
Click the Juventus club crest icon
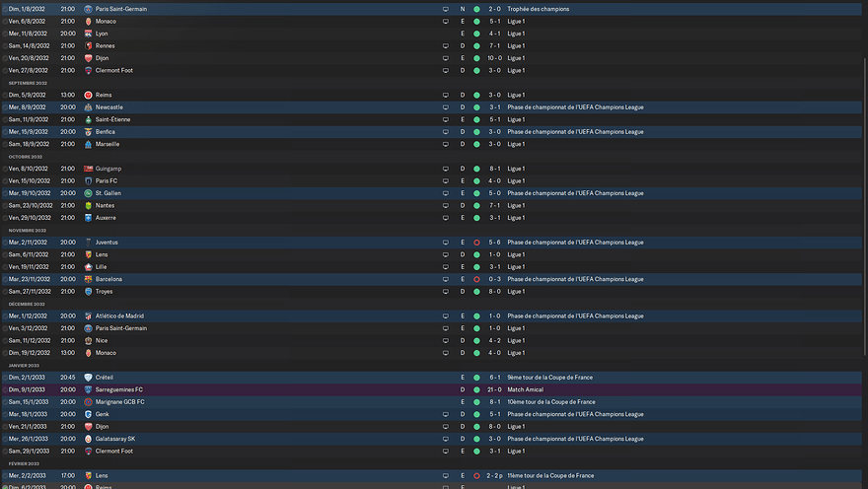[x=89, y=243]
